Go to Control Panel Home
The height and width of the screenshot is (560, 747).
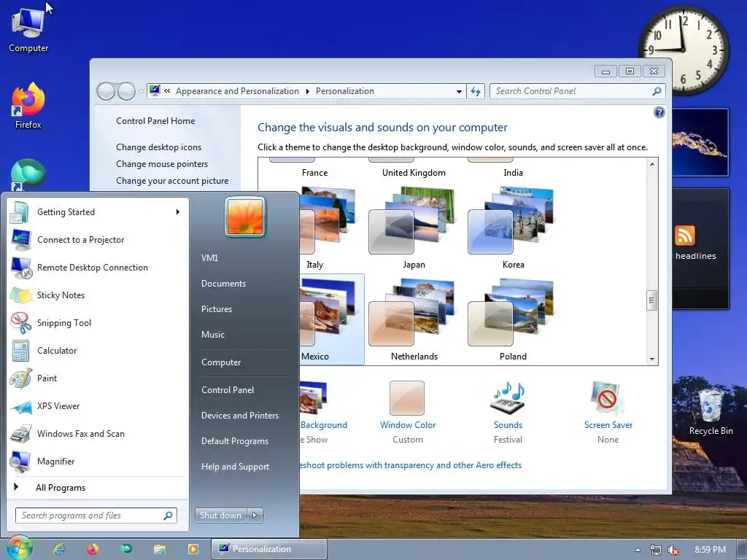155,121
